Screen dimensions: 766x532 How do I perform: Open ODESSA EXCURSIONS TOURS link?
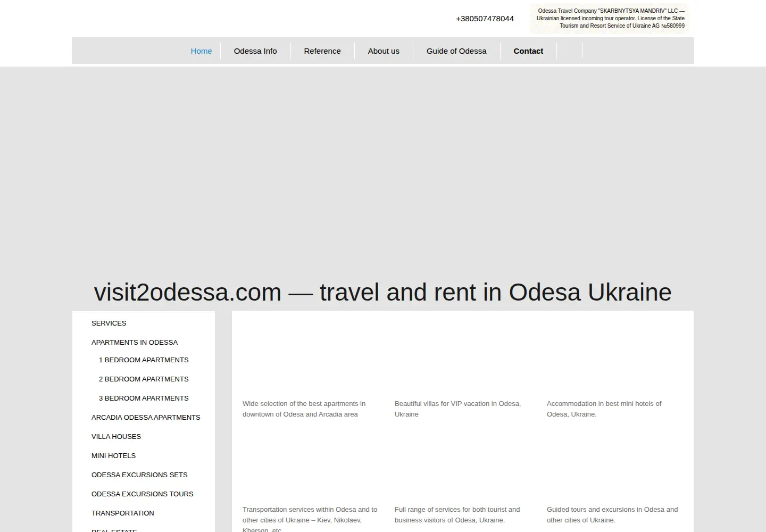[x=143, y=494]
